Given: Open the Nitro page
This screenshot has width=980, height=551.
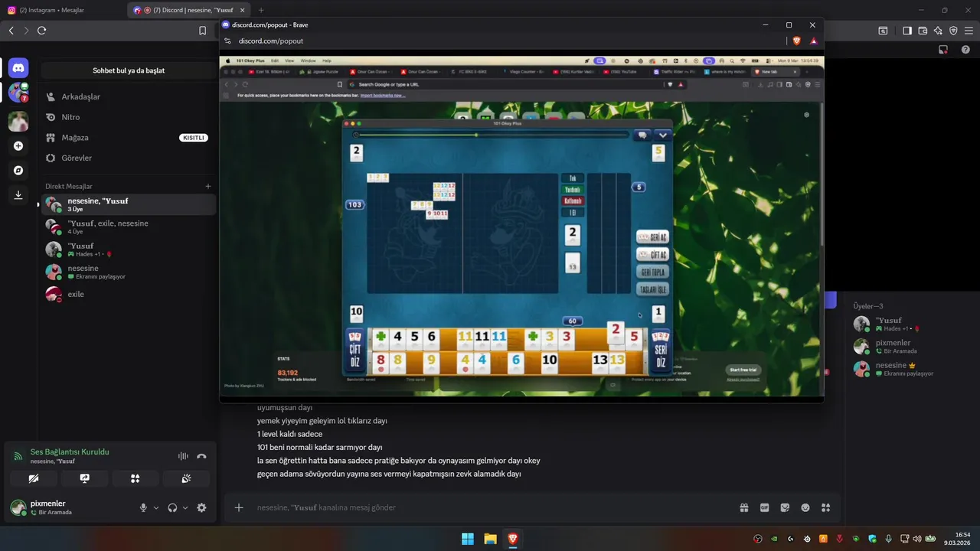Looking at the screenshot, I should pos(127,117).
